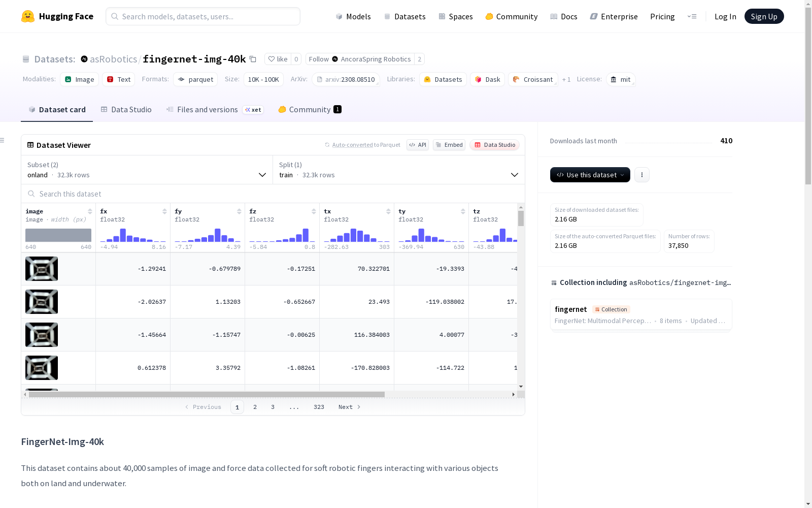Show the +1 additional libraries
Image resolution: width=812 pixels, height=508 pixels.
pyautogui.click(x=566, y=80)
